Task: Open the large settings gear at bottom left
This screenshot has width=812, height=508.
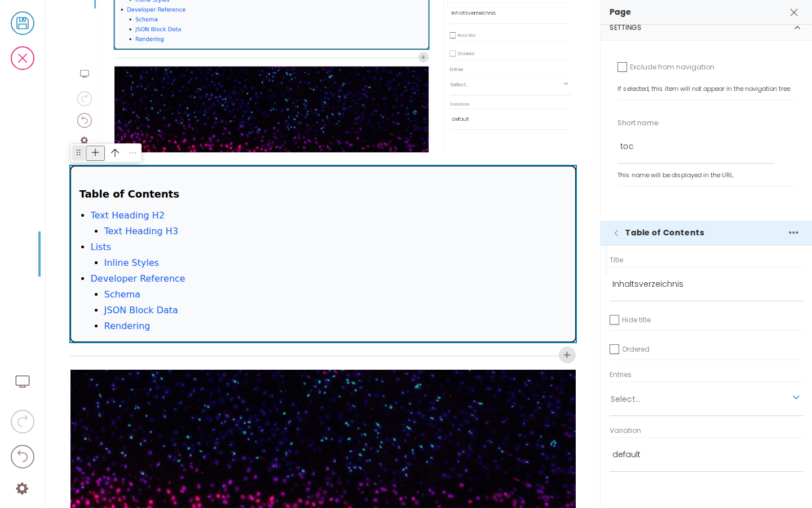Action: tap(22, 488)
